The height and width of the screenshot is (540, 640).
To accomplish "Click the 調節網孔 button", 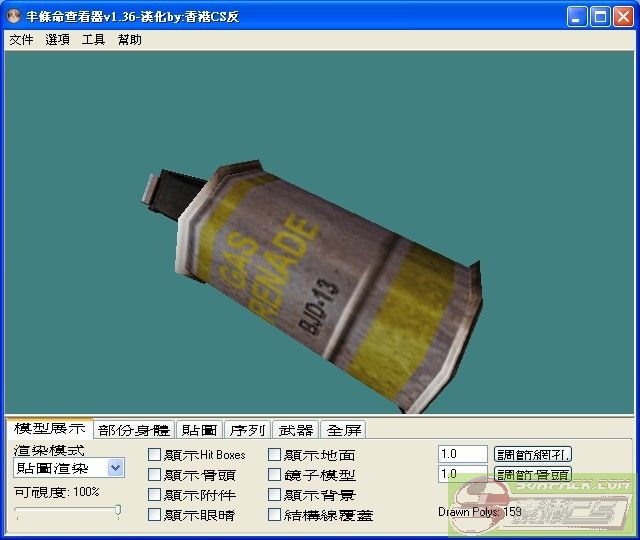I will (x=533, y=454).
